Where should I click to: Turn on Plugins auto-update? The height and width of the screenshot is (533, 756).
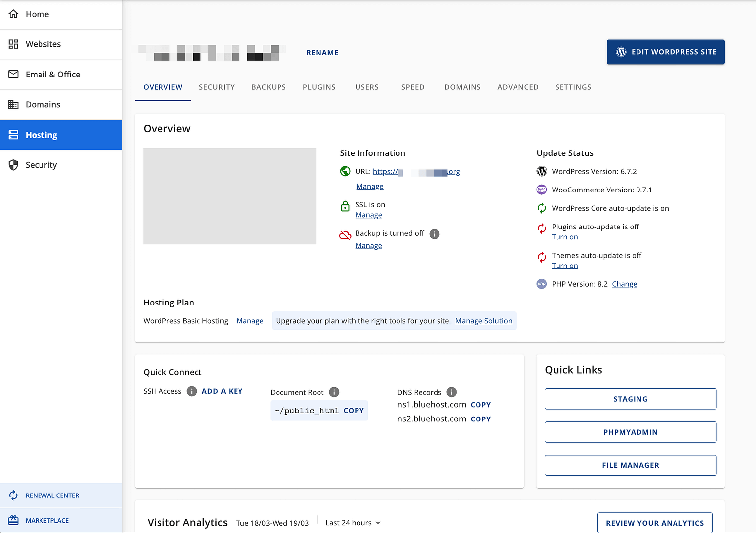tap(565, 237)
